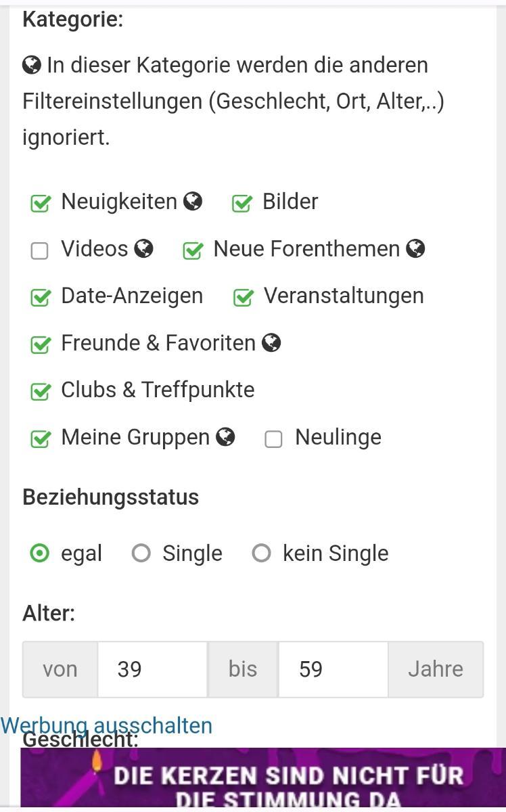Viewport: 506px width, 812px height.
Task: Toggle the Veranstaltungen checkbox
Action: tap(244, 297)
